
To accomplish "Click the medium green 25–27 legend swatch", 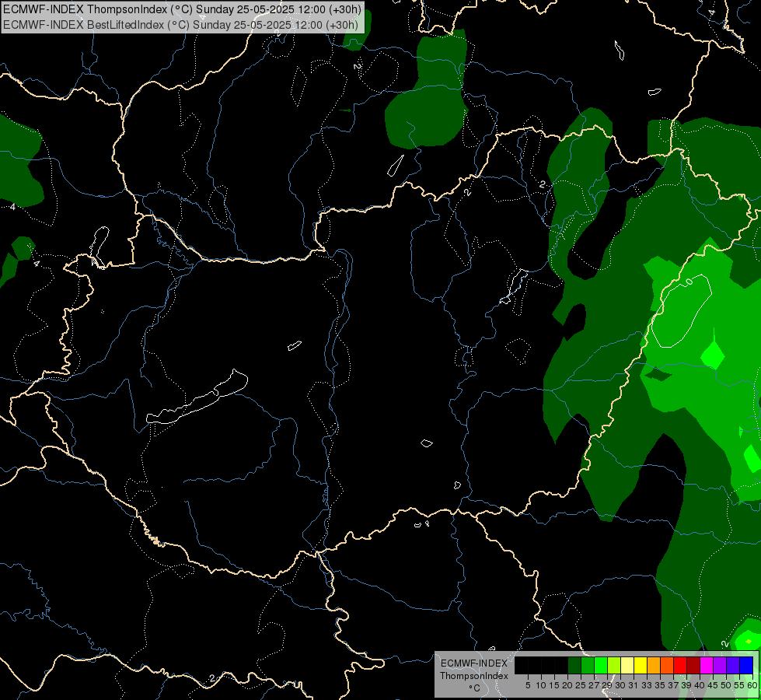I will click(588, 666).
